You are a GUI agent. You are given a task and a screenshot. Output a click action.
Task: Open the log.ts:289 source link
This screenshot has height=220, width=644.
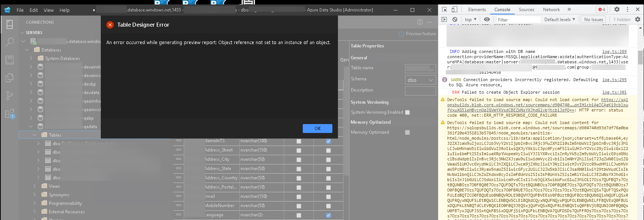tap(614, 51)
